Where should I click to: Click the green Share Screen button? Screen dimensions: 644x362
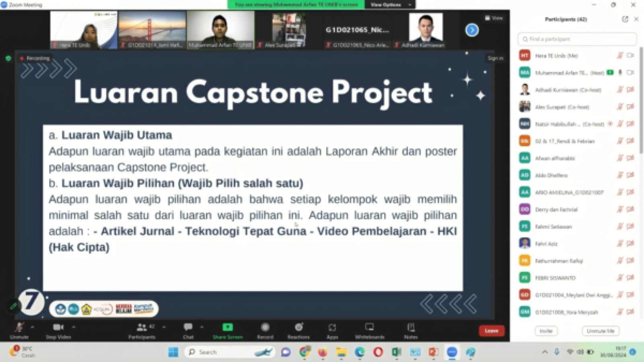tap(227, 331)
